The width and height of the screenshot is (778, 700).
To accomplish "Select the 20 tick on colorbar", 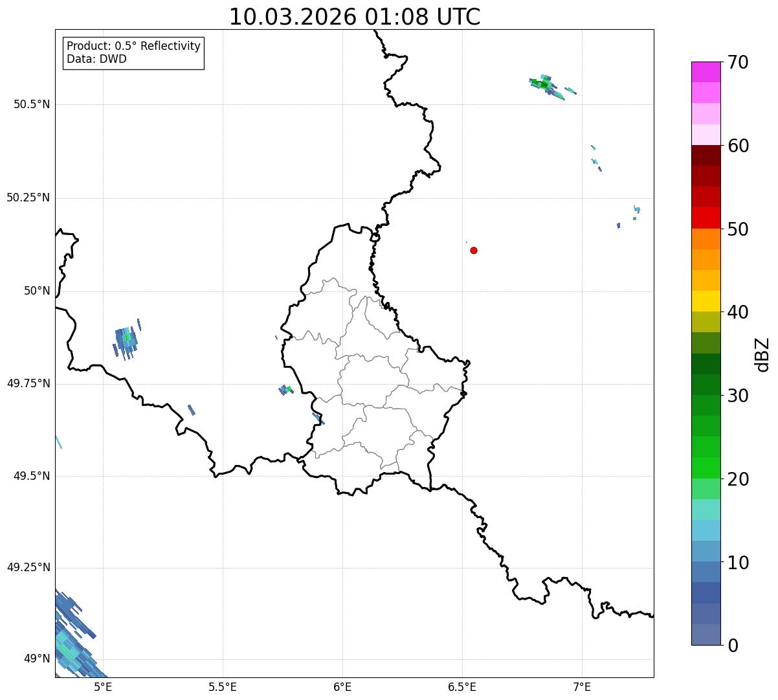I will click(x=739, y=479).
